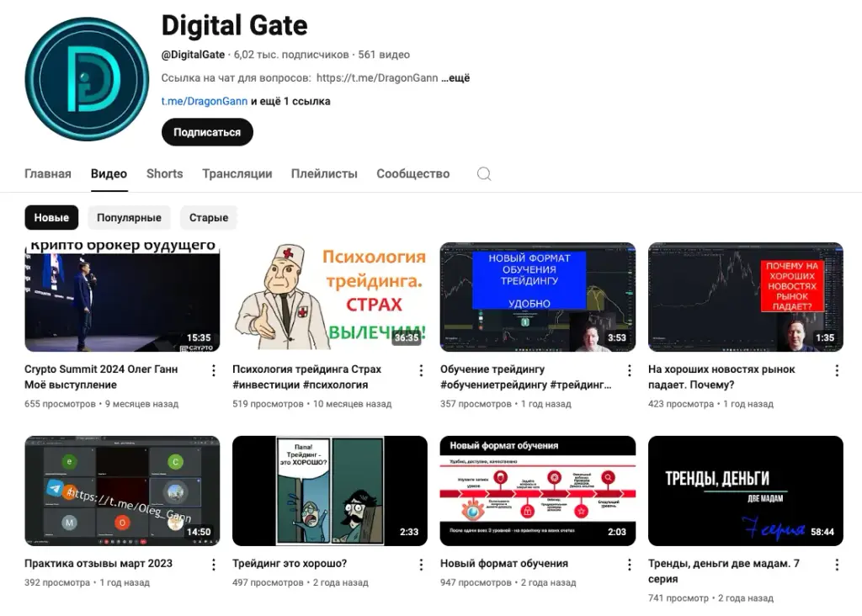Open options menu for Трейдинг это хорошо? video
This screenshot has height=616, width=862.
pyautogui.click(x=421, y=565)
